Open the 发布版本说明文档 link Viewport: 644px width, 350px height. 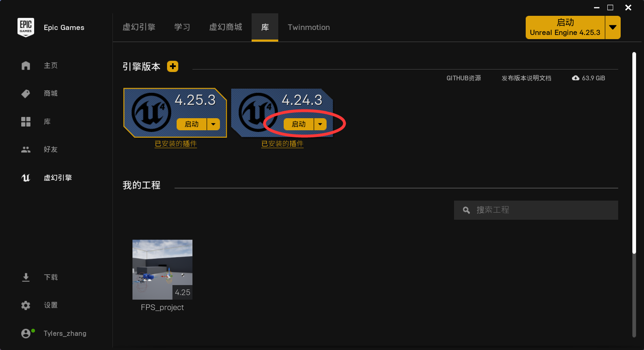coord(526,78)
